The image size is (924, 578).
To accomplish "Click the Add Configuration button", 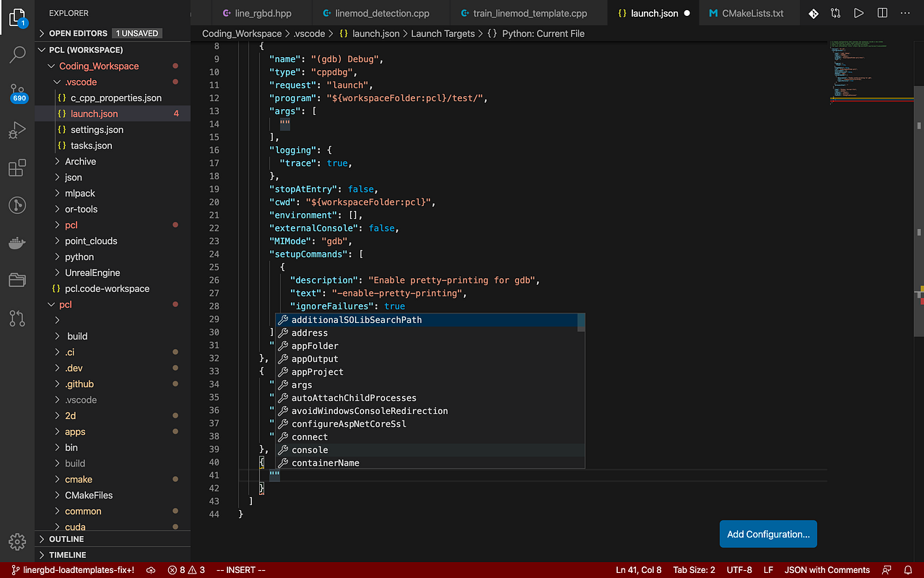I will tap(768, 534).
